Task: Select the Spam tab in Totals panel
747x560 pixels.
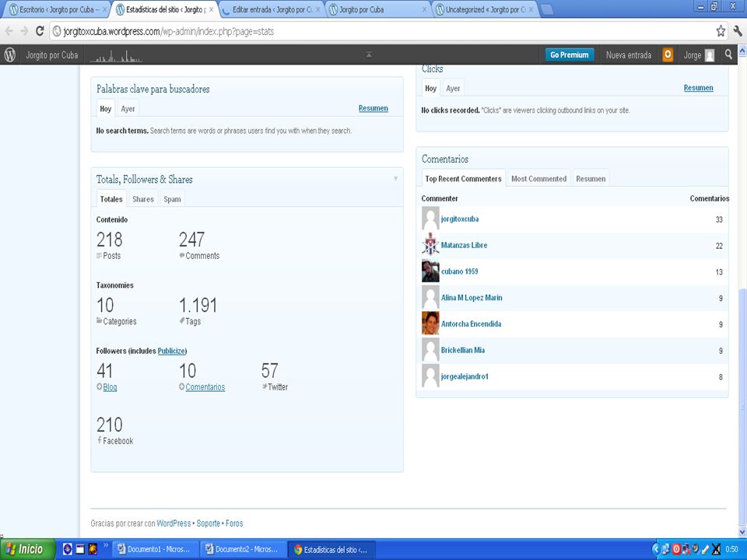Action: (172, 199)
